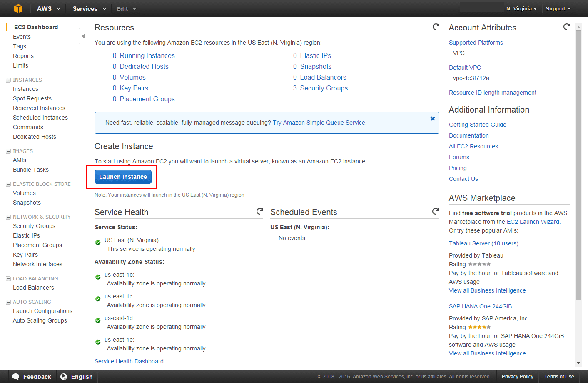The image size is (588, 383).
Task: Open the Support menu
Action: [x=558, y=9]
